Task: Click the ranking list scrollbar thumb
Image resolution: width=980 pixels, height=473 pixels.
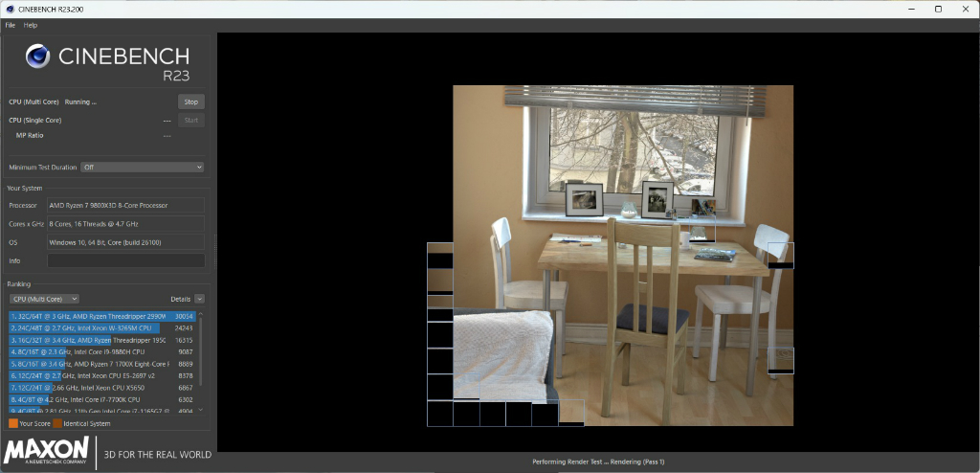Action: point(201,351)
